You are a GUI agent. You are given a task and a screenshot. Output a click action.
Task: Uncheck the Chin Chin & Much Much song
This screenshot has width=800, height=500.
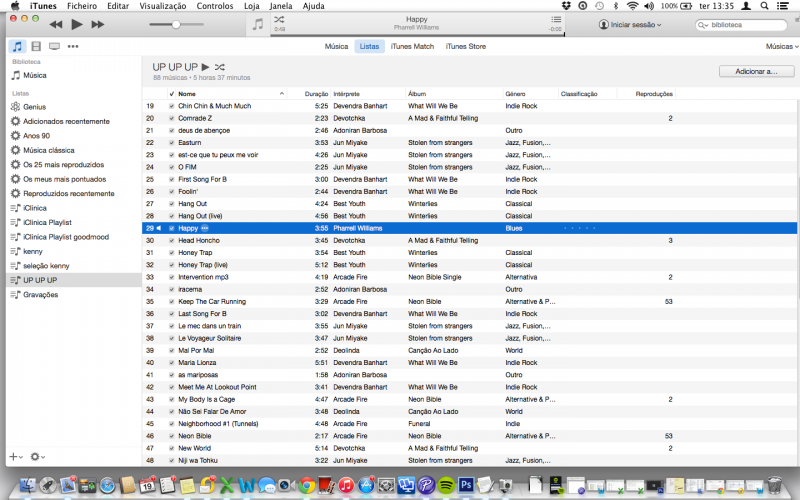(171, 106)
